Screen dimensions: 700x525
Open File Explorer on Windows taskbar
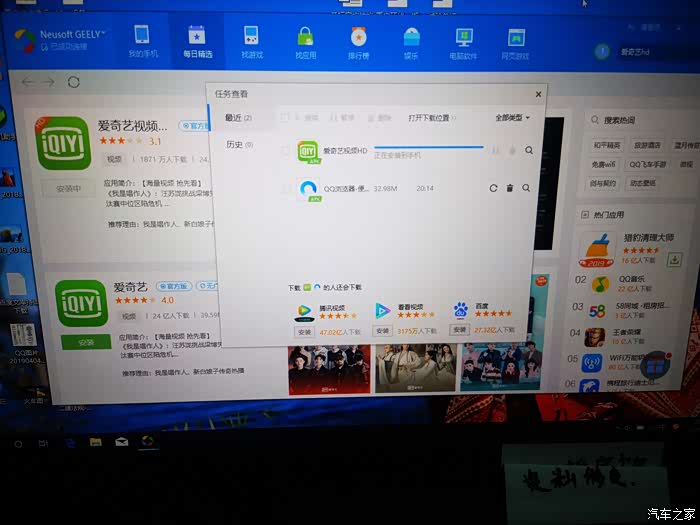95,442
